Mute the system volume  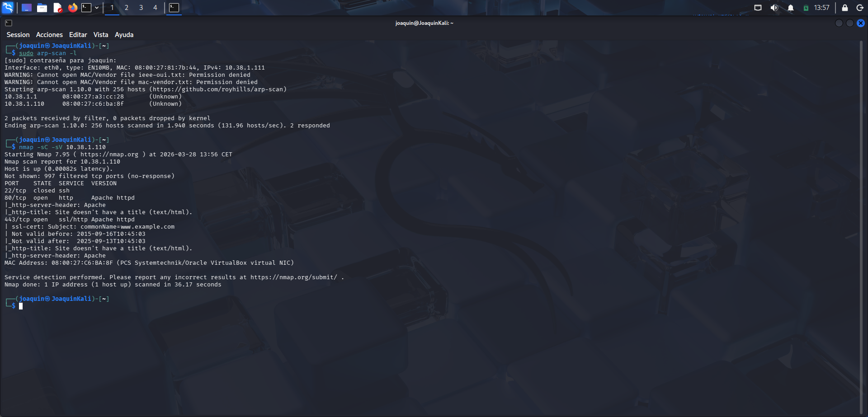[774, 8]
